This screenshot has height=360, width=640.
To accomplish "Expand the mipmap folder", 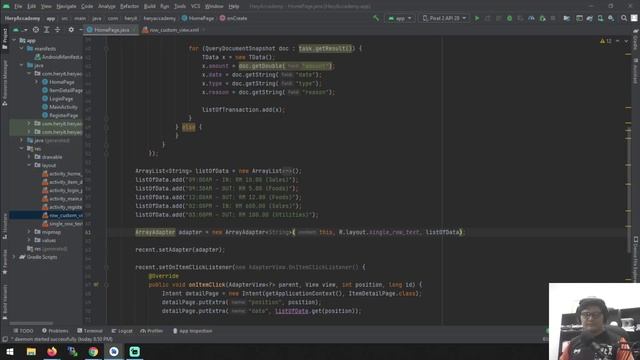I will pyautogui.click(x=29, y=232).
